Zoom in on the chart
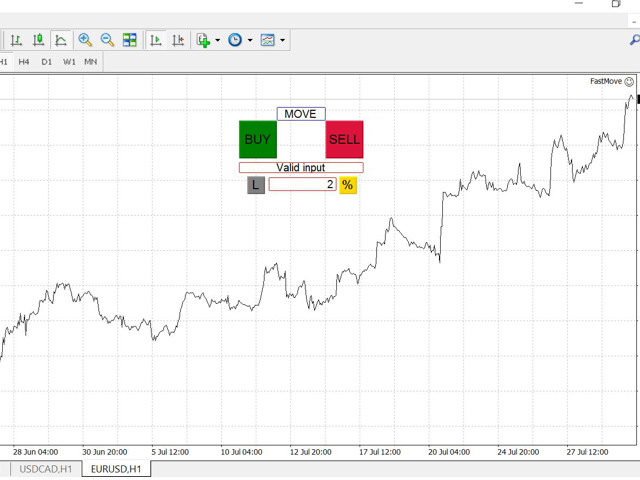 tap(85, 40)
